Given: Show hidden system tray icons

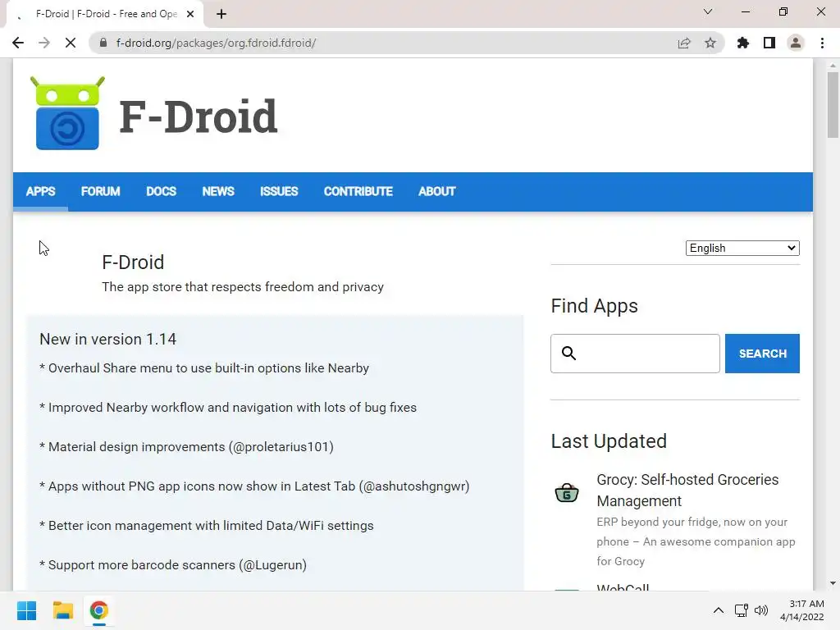Looking at the screenshot, I should pos(719,610).
